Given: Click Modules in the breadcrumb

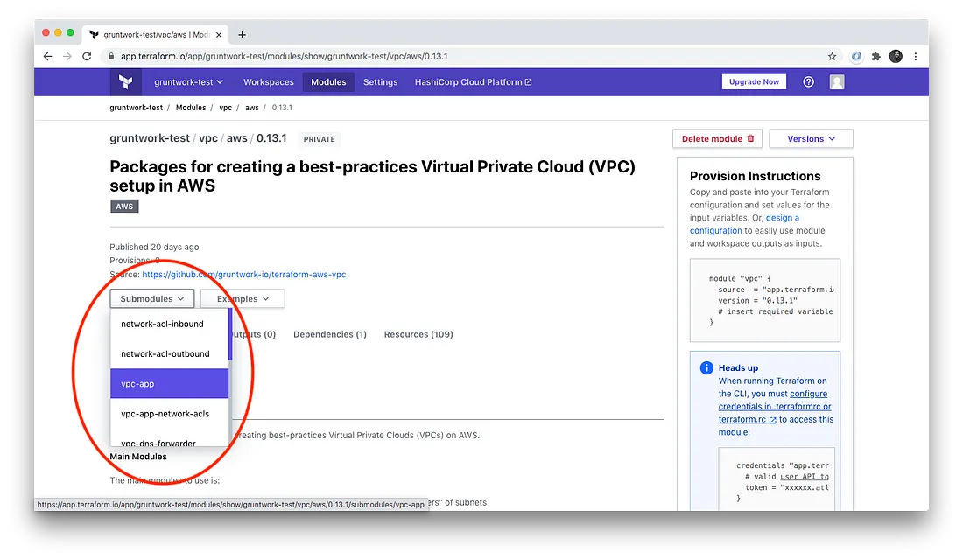Looking at the screenshot, I should [190, 108].
